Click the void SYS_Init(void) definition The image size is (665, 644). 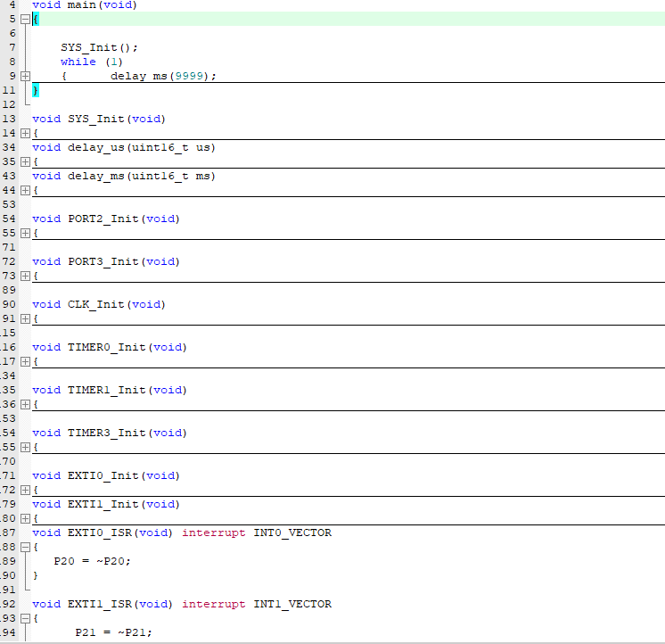99,119
